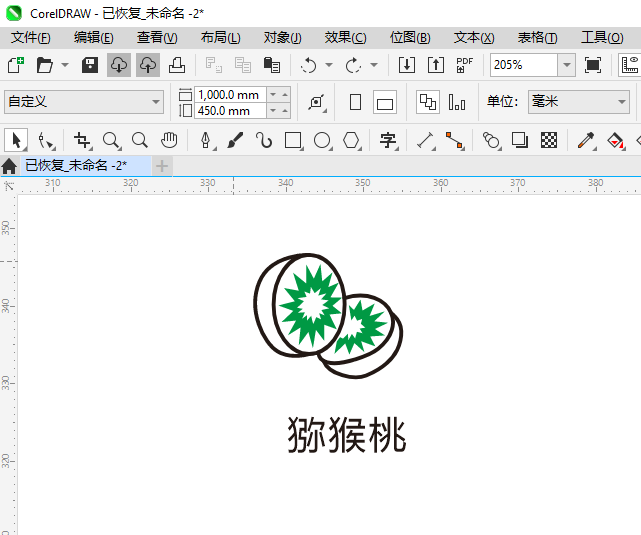
Task: Select the Color Eyedropper tool
Action: point(586,141)
